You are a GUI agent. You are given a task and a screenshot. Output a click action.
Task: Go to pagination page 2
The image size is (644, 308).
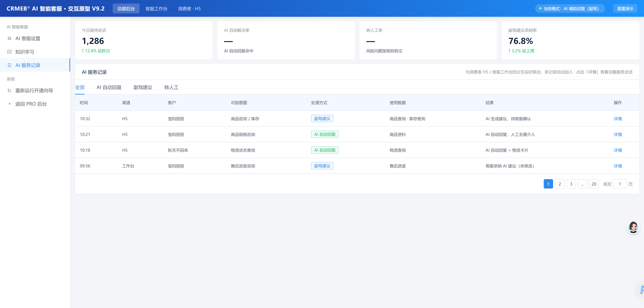(x=560, y=184)
